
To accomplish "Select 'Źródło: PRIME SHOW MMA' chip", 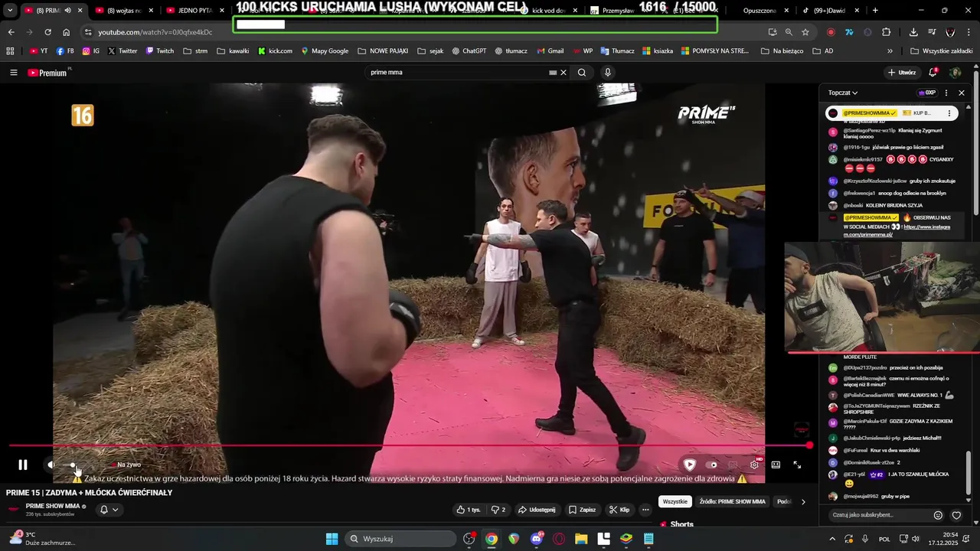I will point(732,501).
